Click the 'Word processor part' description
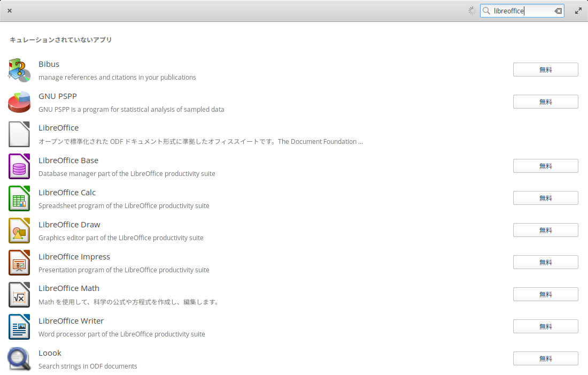 [x=121, y=334]
